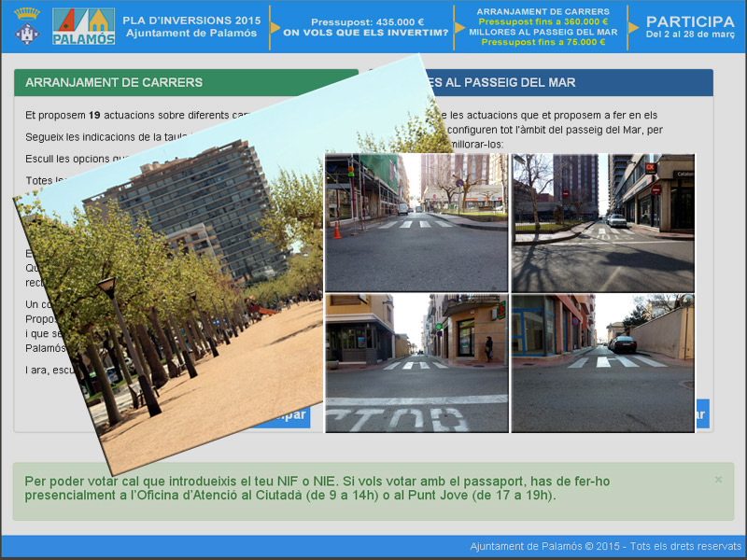Click the 'Per poder votar' NIF notice text
747x560 pixels.
pyautogui.click(x=317, y=488)
